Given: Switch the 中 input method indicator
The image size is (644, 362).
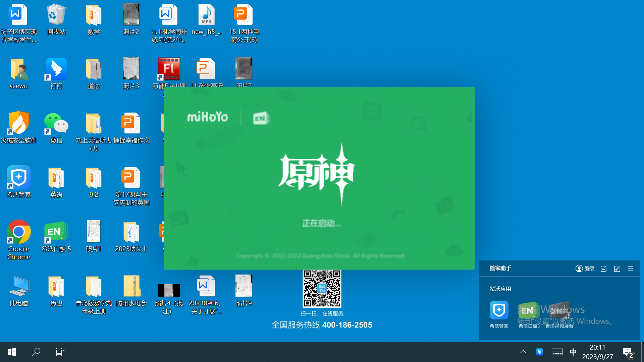Looking at the screenshot, I should (573, 352).
